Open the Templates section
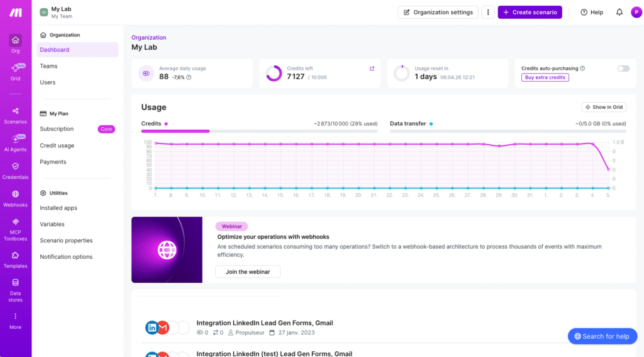Viewport: 644px width, 357px height. point(15,260)
